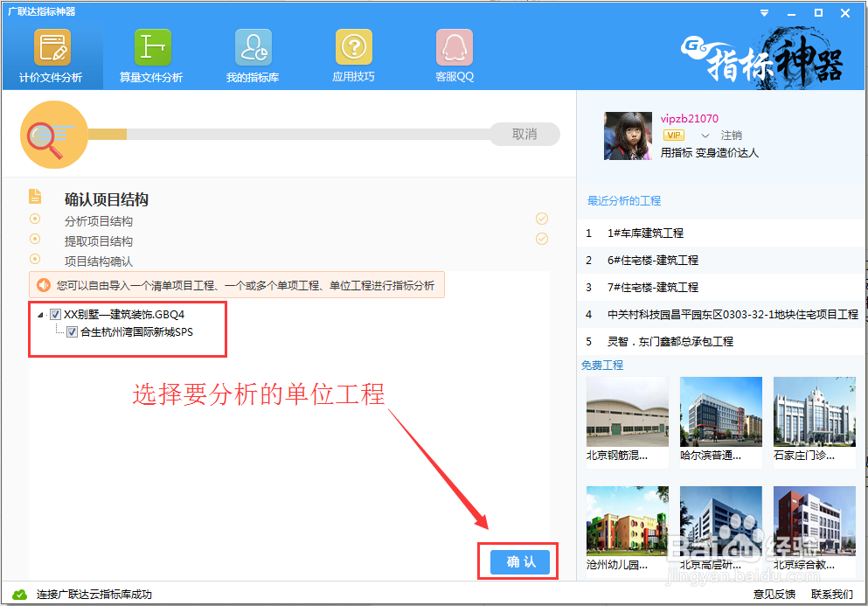Open free project thumbnail 北京钢筋混...

click(x=628, y=412)
